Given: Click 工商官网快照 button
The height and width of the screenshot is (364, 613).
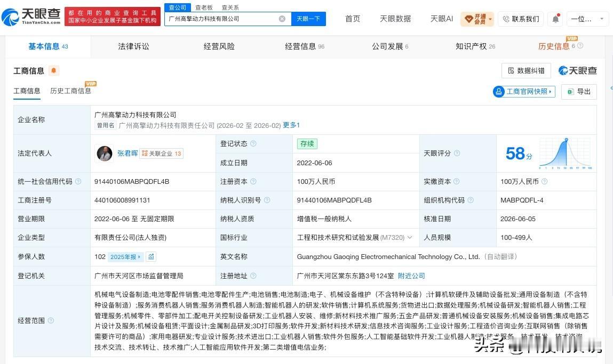Looking at the screenshot, I should 524,91.
